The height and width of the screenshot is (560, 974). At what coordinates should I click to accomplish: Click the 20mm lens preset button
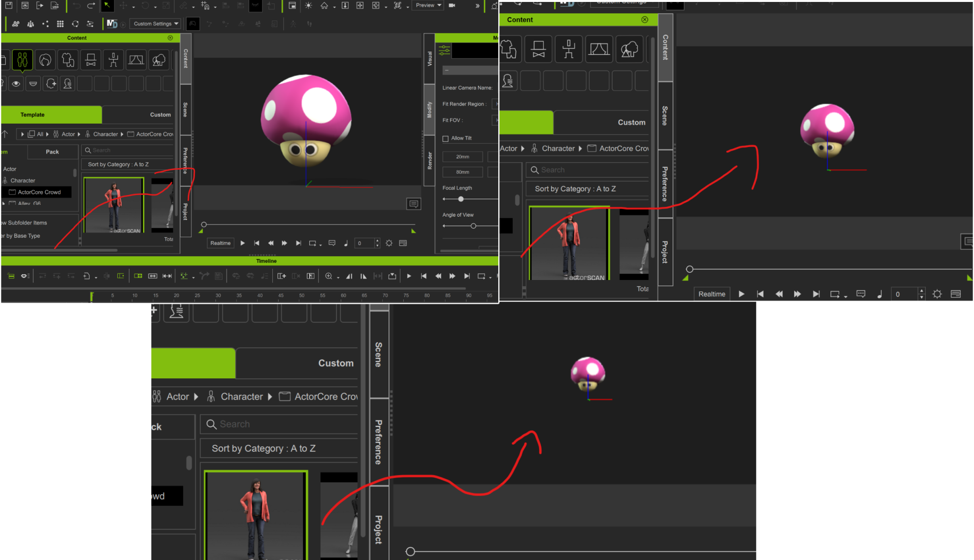(x=463, y=157)
